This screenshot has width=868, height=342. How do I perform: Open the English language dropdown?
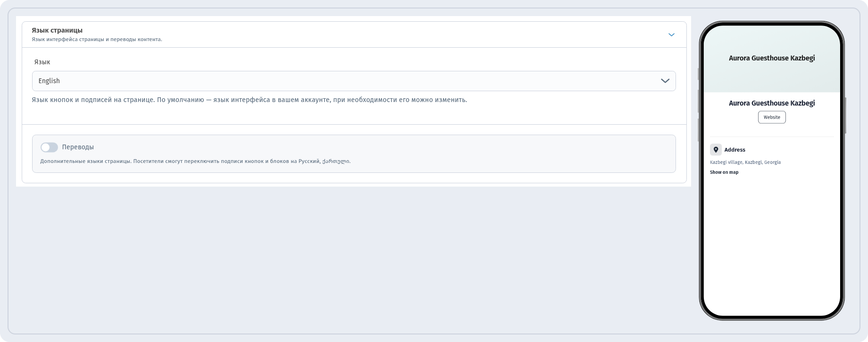(354, 81)
